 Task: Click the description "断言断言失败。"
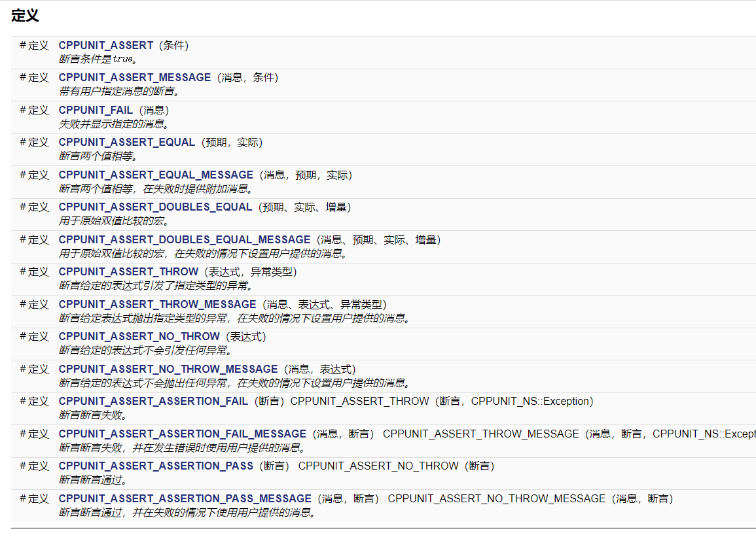pyautogui.click(x=93, y=415)
